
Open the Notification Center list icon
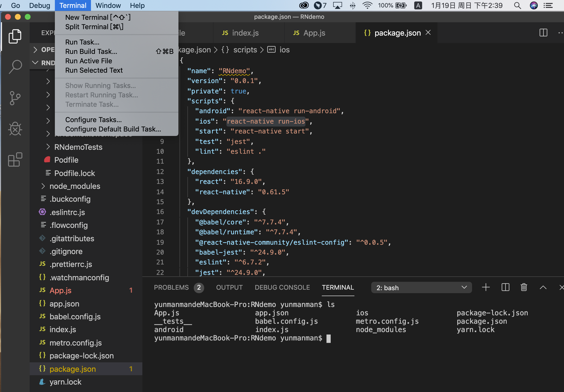point(548,5)
